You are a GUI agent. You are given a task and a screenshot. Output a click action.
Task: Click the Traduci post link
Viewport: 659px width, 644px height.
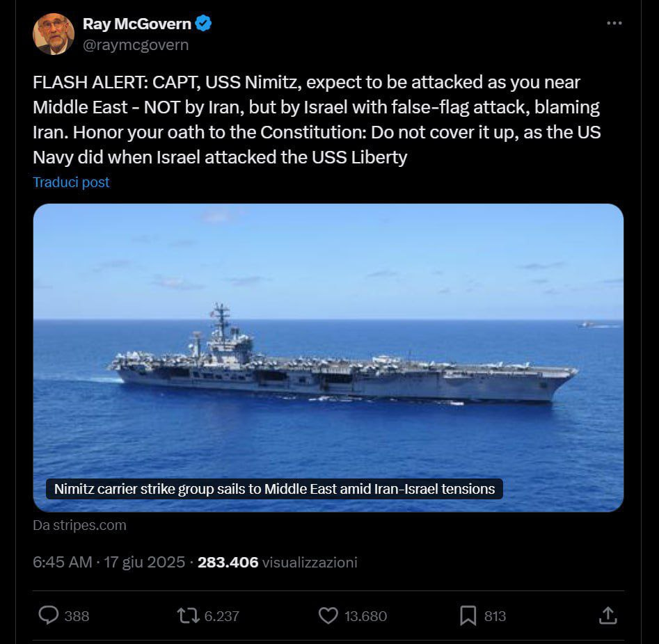[71, 182]
